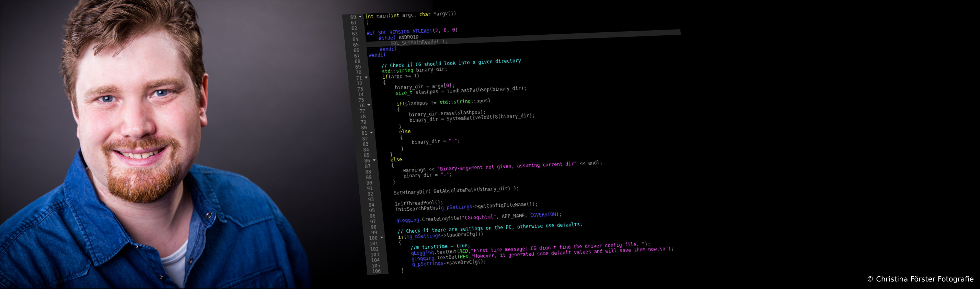Click line number 106 in the gutter
This screenshot has width=980, height=289.
[x=376, y=271]
